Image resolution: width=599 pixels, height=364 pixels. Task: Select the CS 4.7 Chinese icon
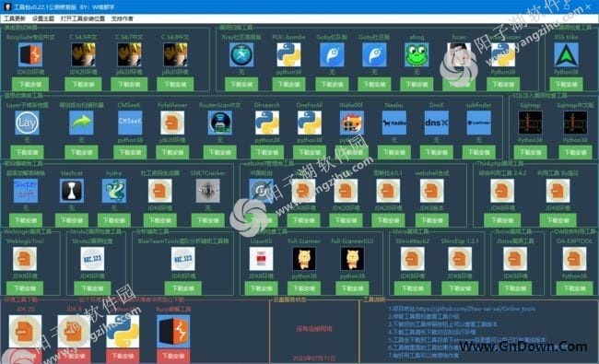(129, 54)
